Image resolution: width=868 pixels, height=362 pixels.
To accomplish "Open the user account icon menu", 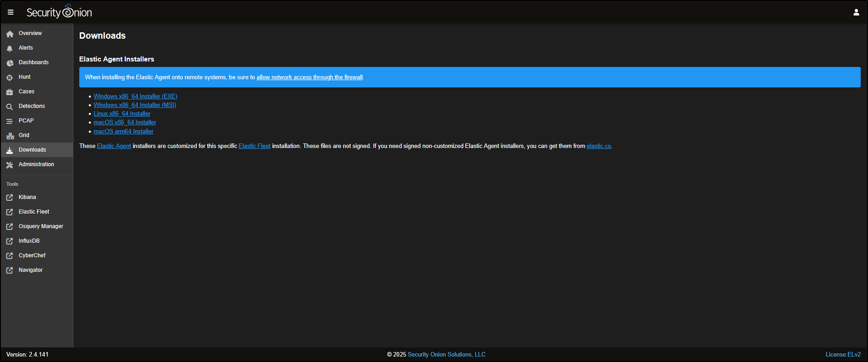I will 856,12.
